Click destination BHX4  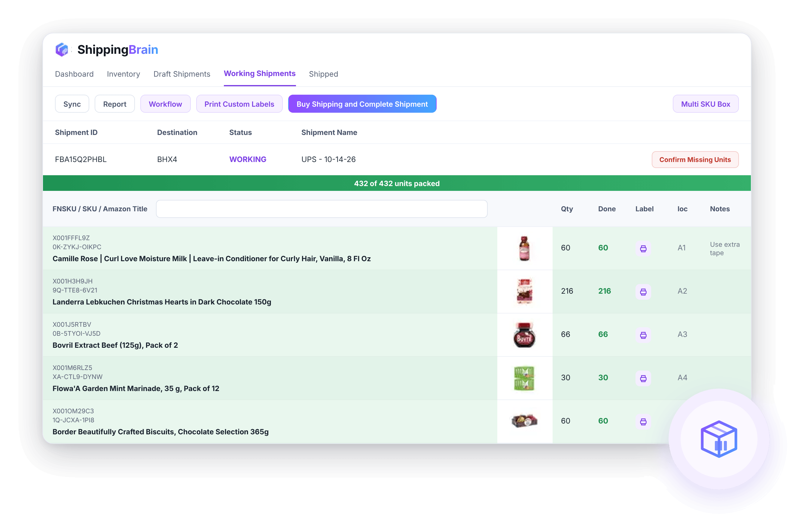click(167, 160)
